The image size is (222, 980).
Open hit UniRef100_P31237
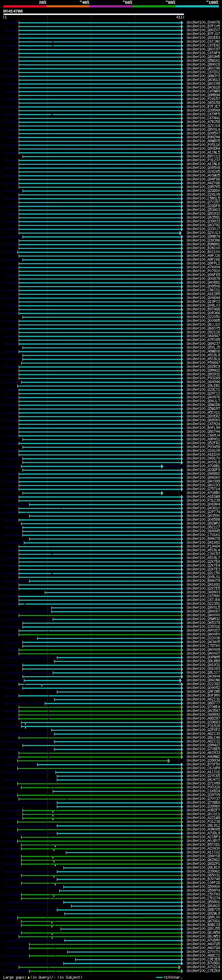(x=203, y=160)
